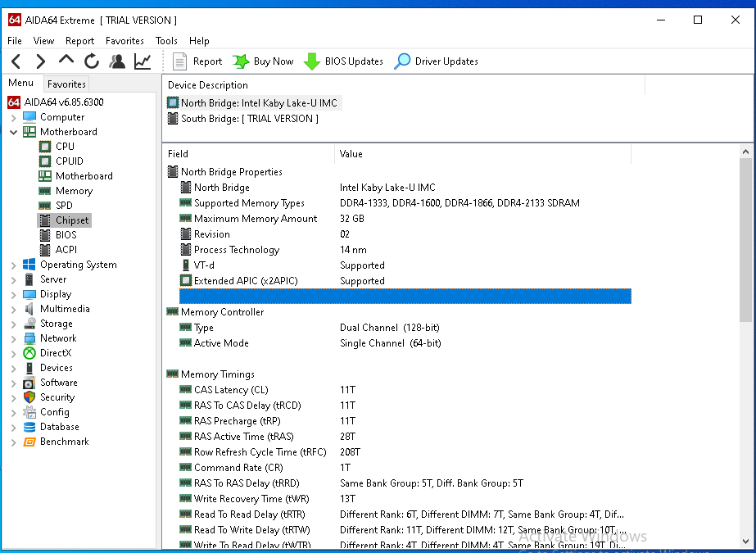Select the Maximum Memory Amount row

(x=405, y=219)
